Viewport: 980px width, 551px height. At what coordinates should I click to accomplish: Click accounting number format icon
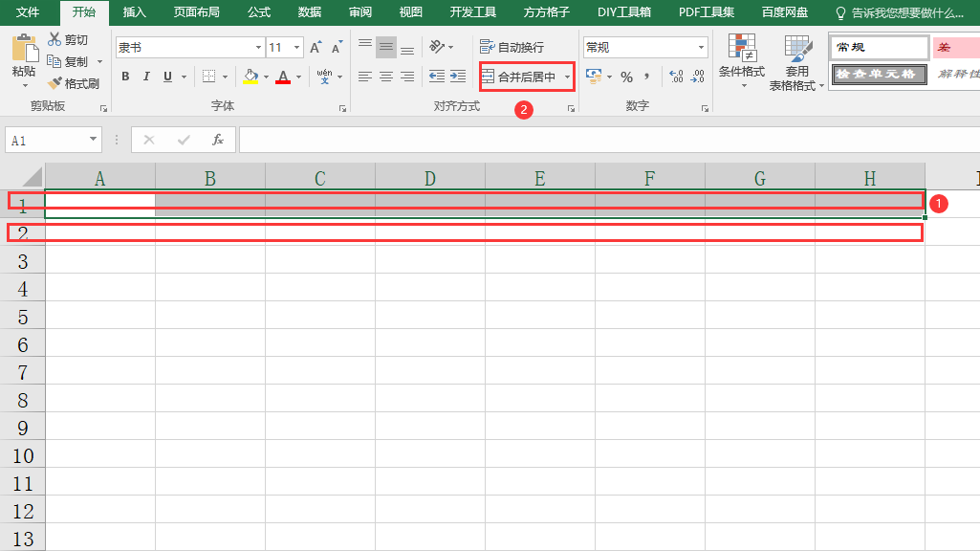pos(594,77)
